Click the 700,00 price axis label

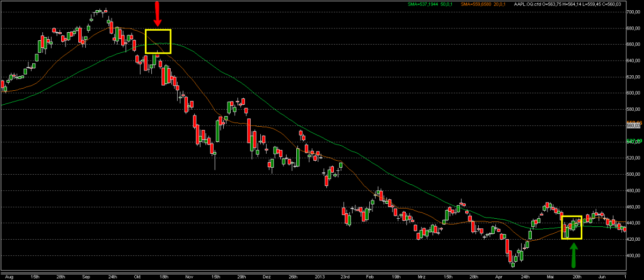click(635, 11)
